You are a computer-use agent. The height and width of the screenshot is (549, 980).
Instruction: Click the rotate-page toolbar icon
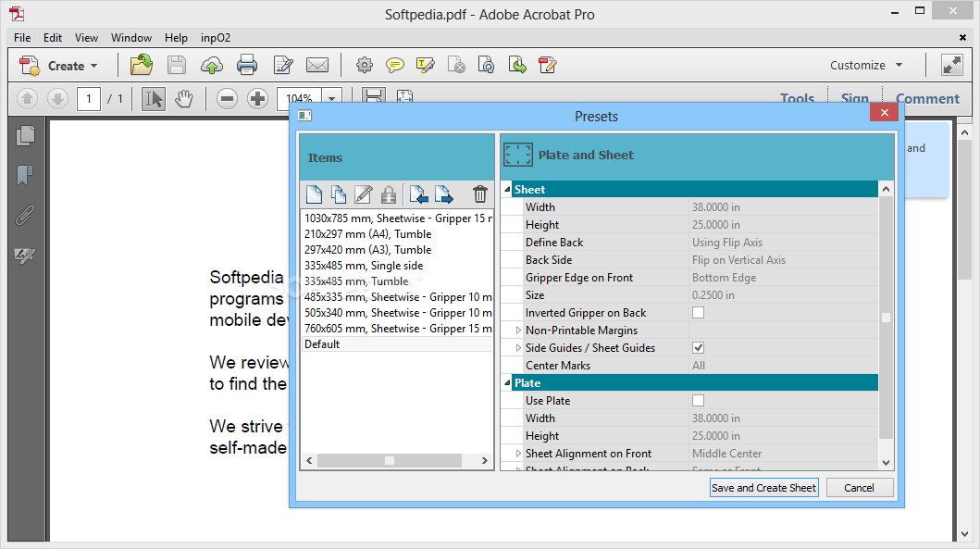(486, 65)
